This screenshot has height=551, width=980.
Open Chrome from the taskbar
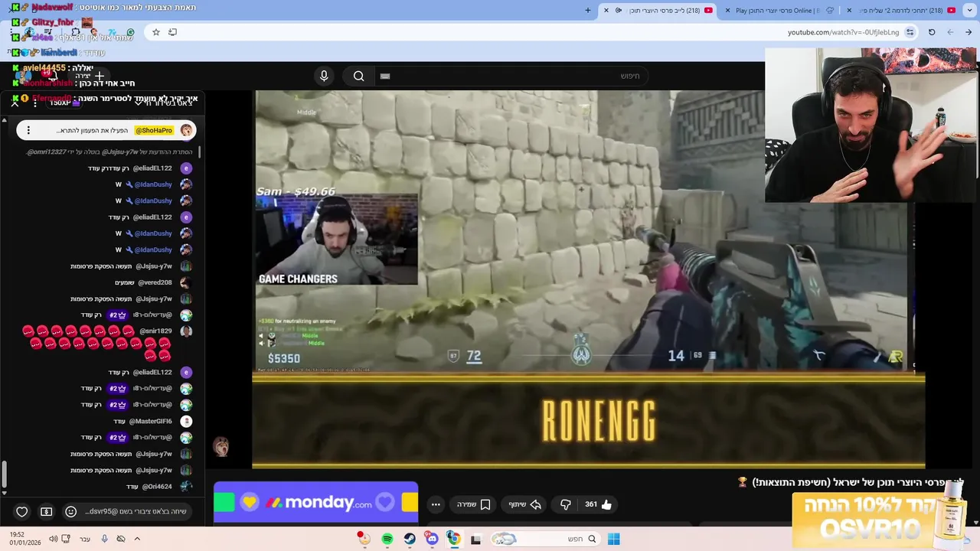pyautogui.click(x=453, y=539)
